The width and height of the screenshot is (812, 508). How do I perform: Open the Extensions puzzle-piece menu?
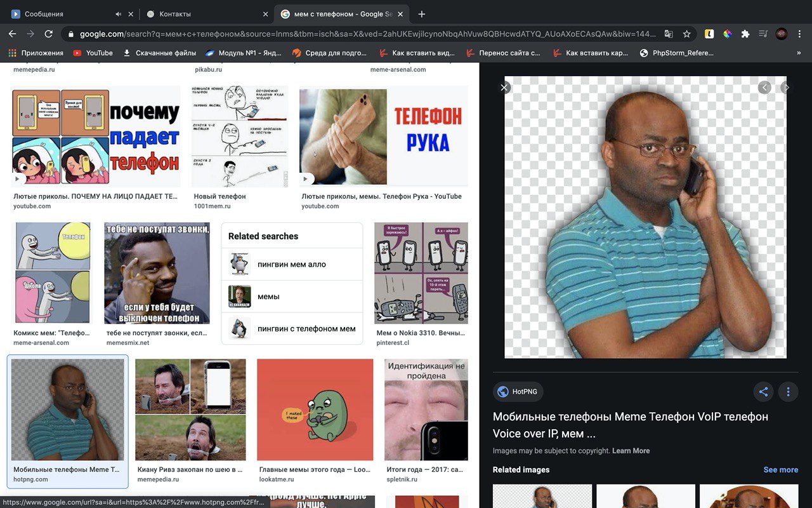point(745,34)
